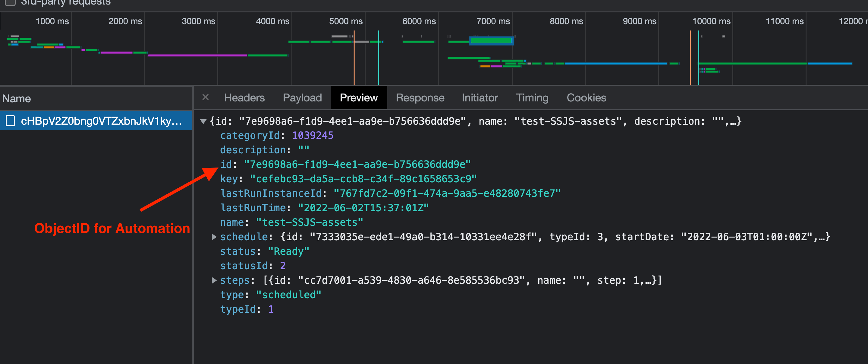View the Timing tab
The height and width of the screenshot is (364, 868).
tap(532, 98)
